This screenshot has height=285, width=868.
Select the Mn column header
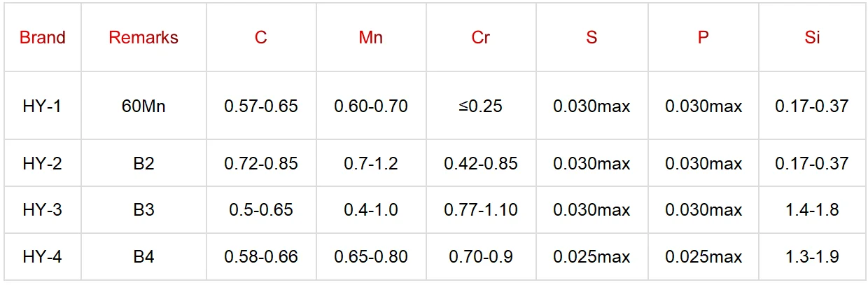(x=370, y=37)
